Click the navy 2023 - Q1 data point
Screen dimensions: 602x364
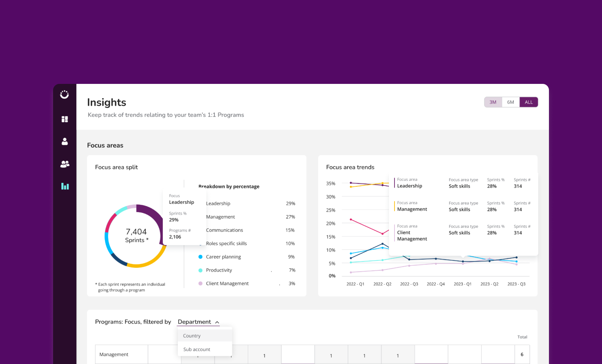463,262
